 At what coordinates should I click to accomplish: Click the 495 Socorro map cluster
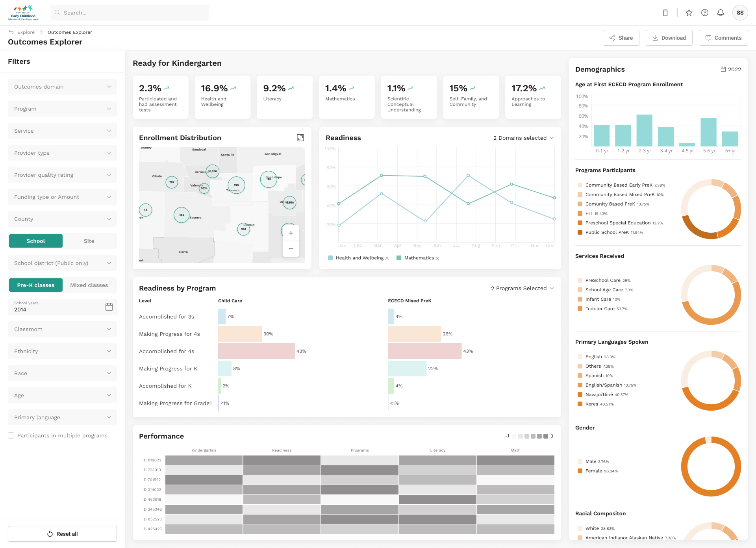coord(182,215)
